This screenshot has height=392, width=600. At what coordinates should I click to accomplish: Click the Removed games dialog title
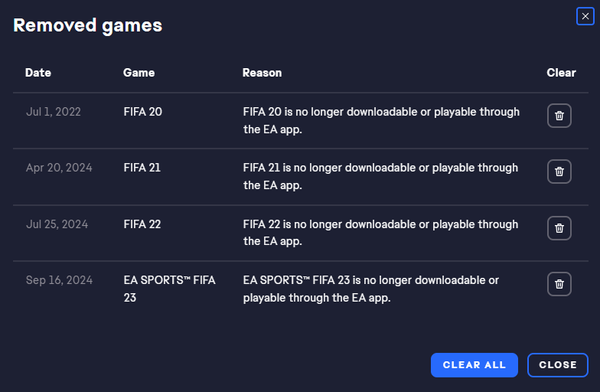pos(88,26)
